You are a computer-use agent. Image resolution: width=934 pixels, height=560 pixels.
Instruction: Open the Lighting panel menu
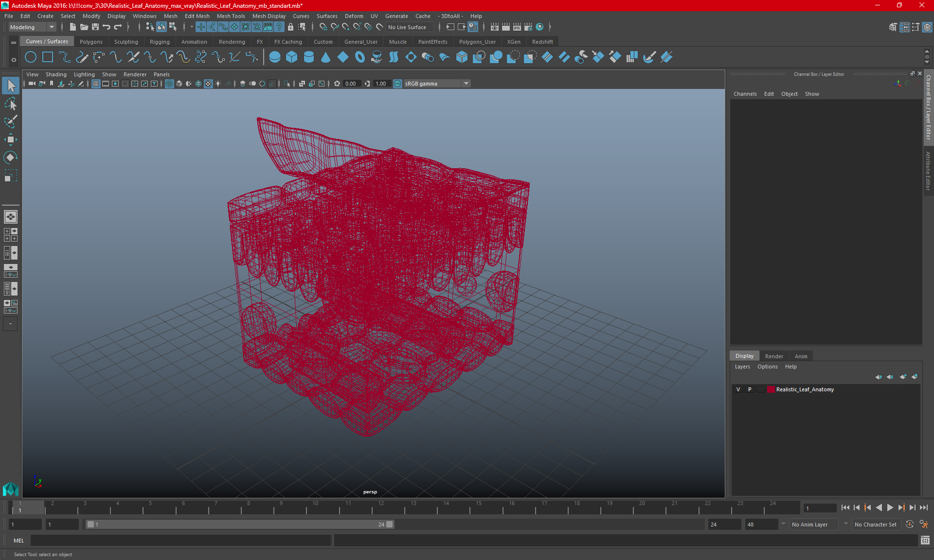tap(84, 74)
